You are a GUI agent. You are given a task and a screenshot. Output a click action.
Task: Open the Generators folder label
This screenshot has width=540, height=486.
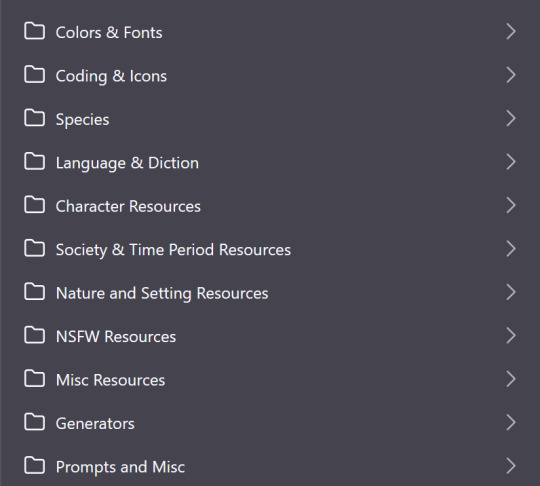[x=95, y=423]
